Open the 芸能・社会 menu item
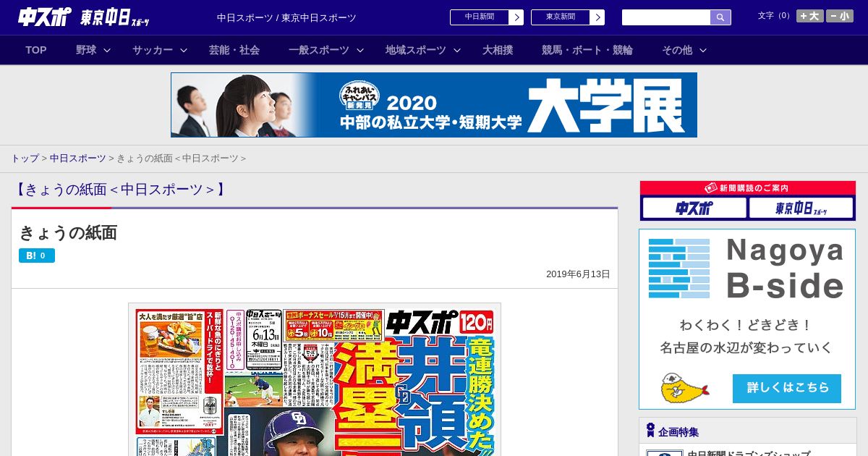868x456 pixels. [x=234, y=50]
